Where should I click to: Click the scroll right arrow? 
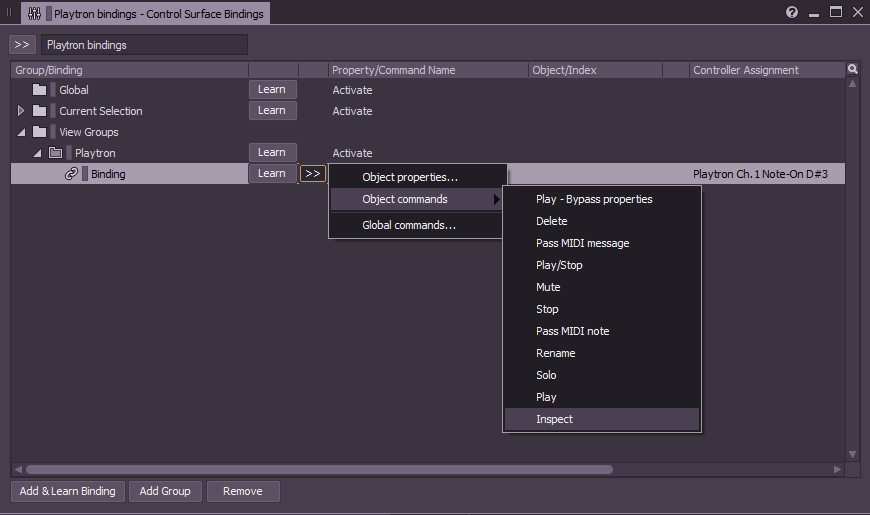pyautogui.click(x=837, y=469)
